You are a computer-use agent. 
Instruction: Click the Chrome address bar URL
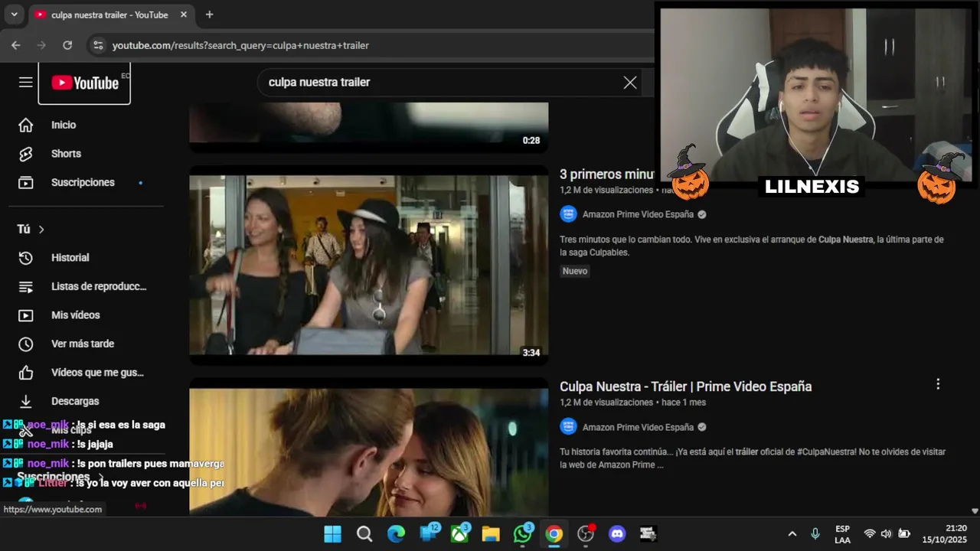click(x=240, y=45)
